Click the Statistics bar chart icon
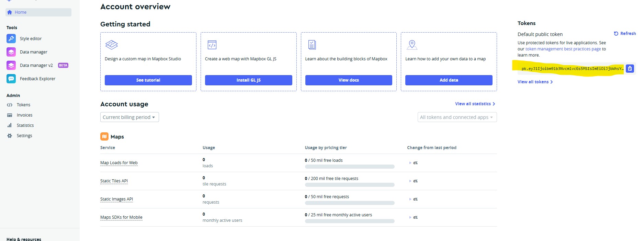Screen dimensions: 644x241 click(x=10, y=125)
